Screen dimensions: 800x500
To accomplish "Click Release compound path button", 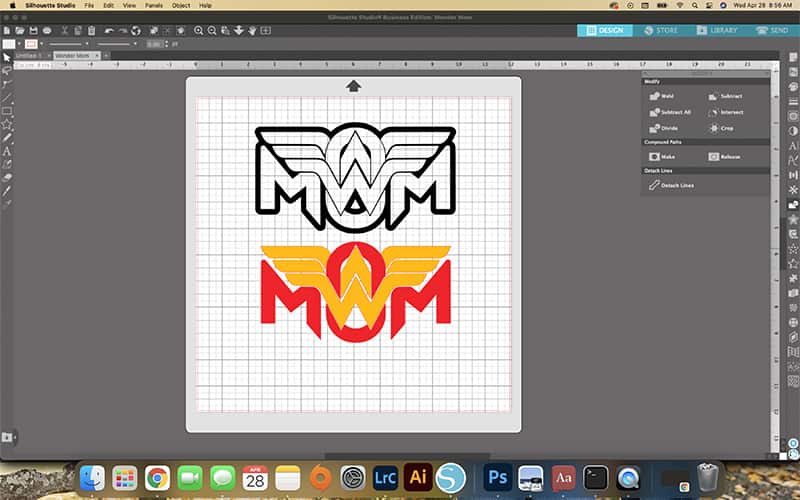I will coord(724,157).
